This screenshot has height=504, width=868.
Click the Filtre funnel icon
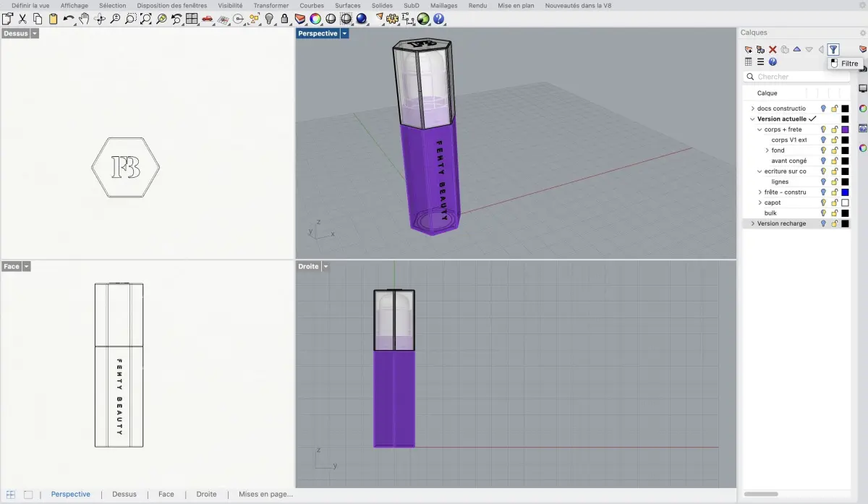coord(833,49)
